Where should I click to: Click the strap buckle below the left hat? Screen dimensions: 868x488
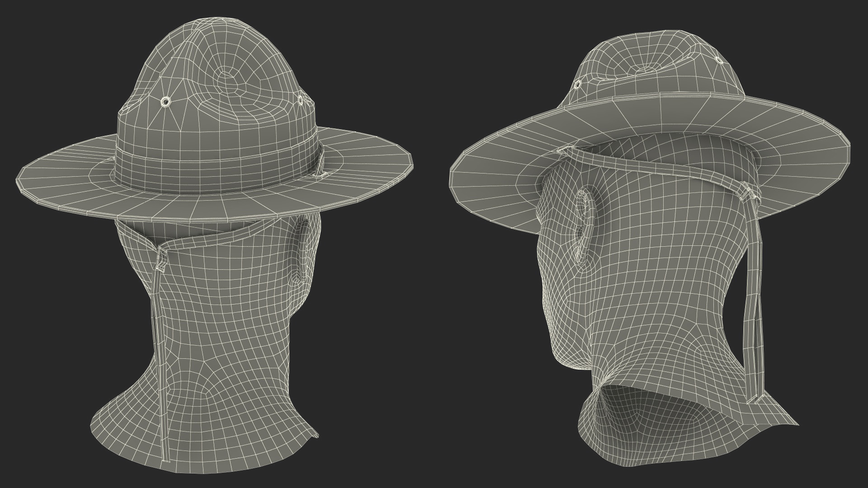160,262
